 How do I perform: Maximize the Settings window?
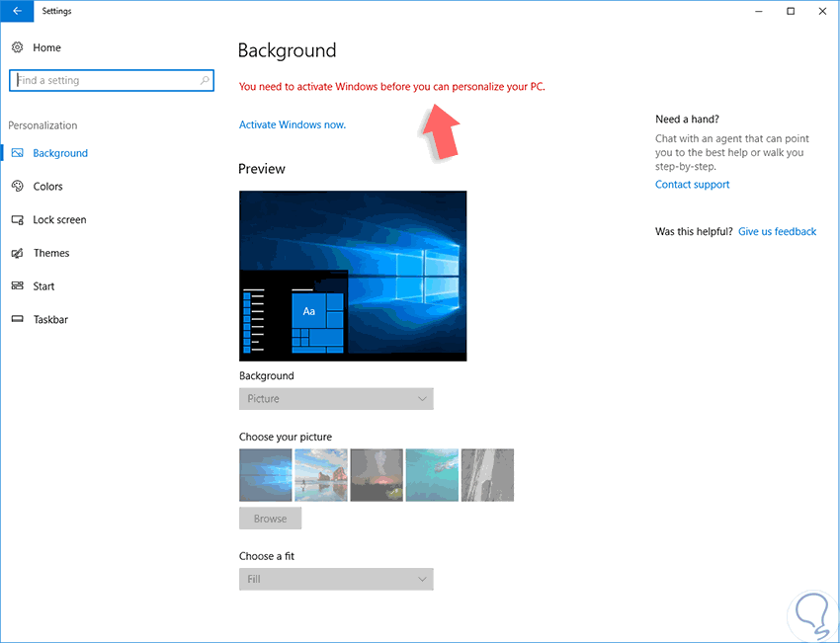pyautogui.click(x=791, y=11)
